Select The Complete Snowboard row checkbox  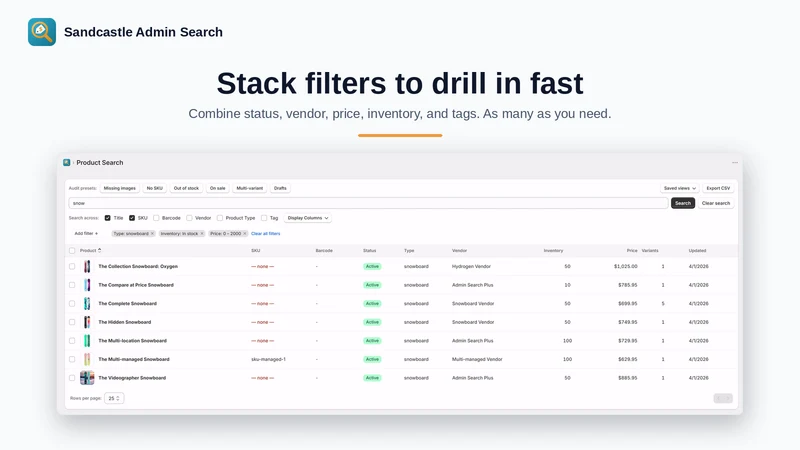[x=72, y=304]
